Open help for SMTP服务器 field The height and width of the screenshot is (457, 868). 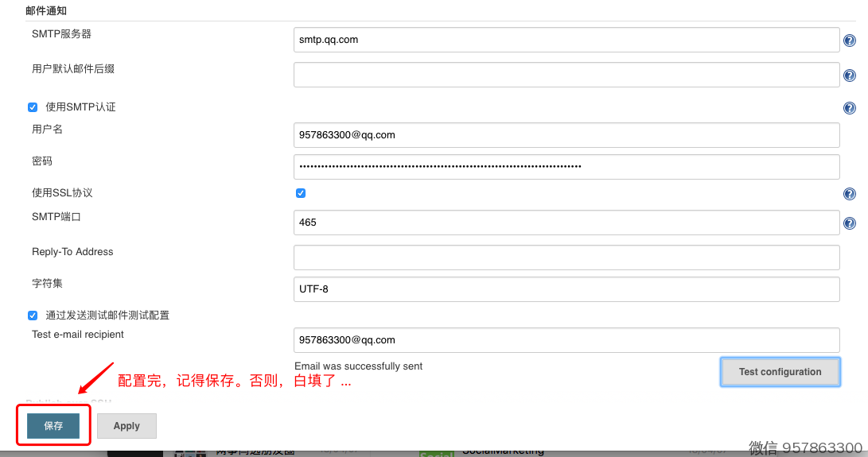point(850,41)
